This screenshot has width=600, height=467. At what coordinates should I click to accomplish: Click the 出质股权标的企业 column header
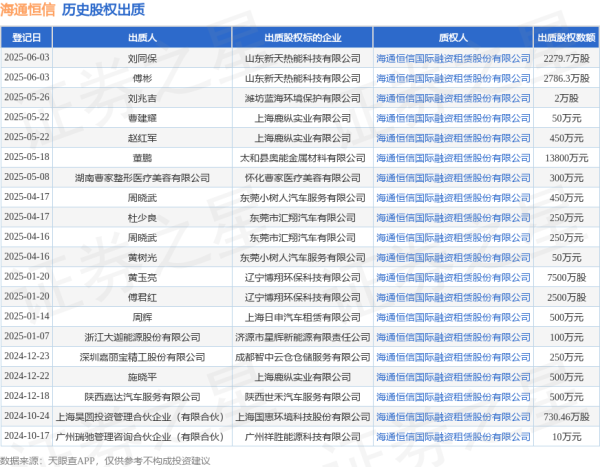301,36
